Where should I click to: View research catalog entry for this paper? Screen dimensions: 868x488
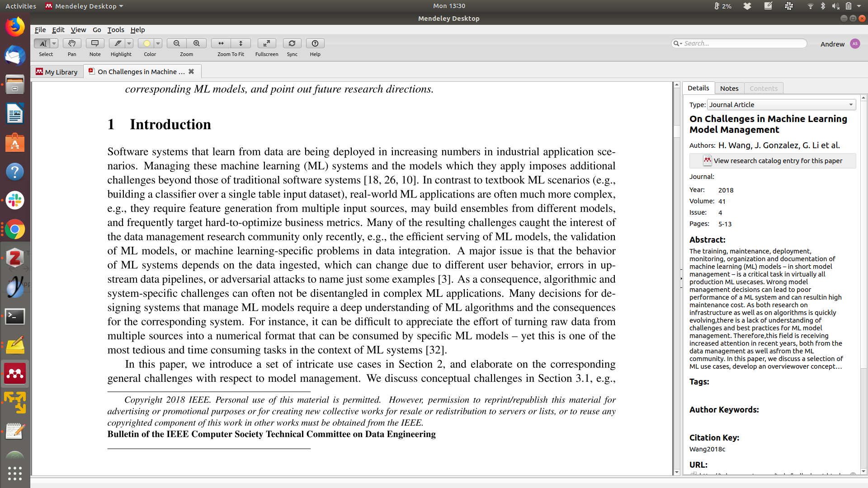tap(772, 161)
